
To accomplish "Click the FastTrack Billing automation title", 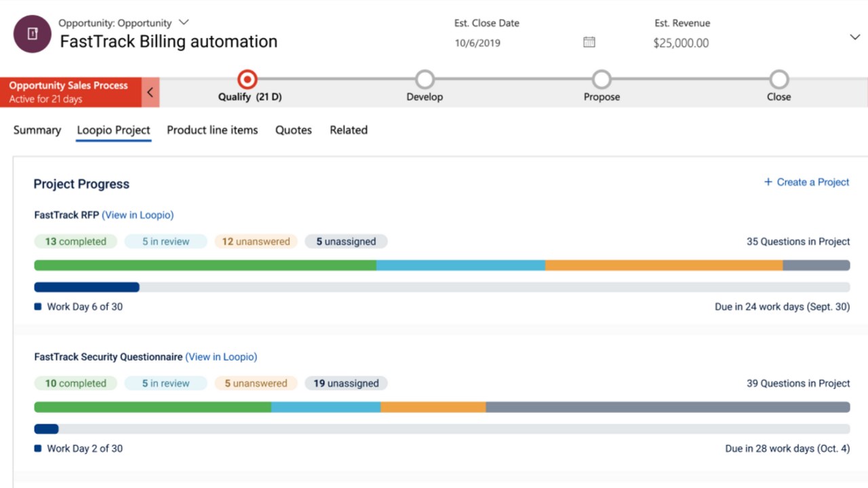I will [169, 41].
